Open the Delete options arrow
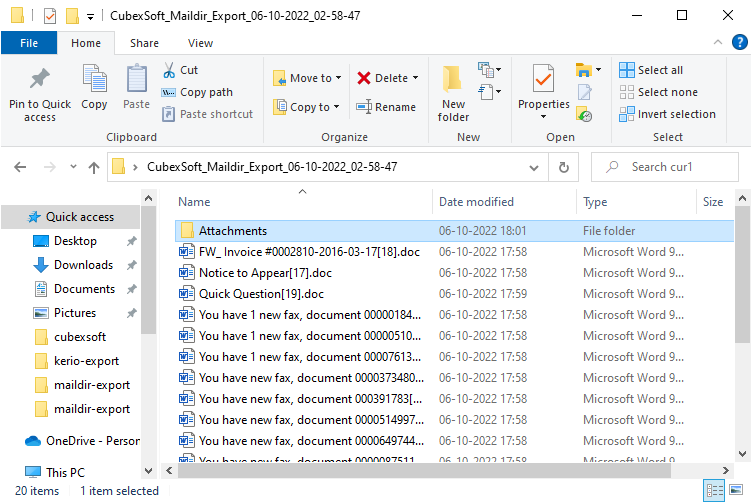 tap(415, 78)
